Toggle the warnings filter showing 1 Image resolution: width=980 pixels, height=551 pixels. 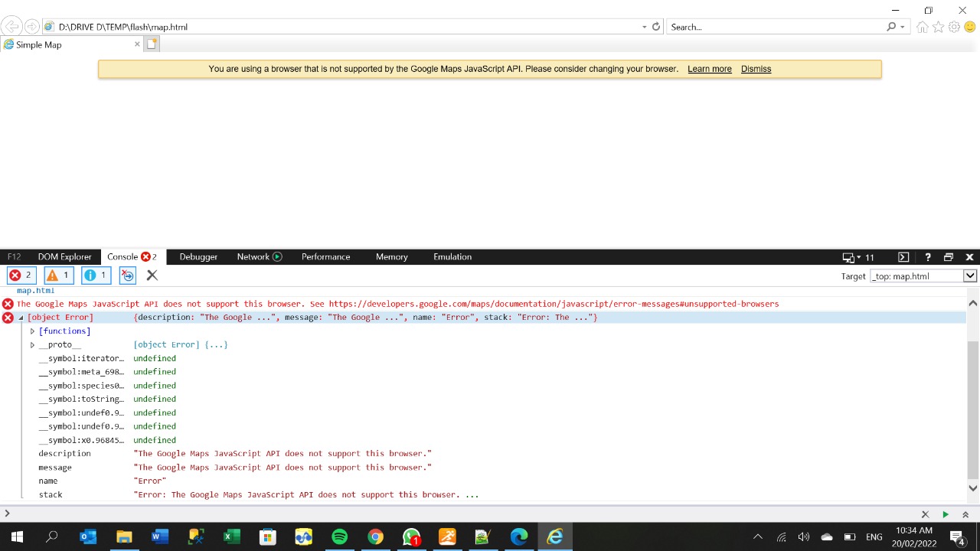(58, 275)
